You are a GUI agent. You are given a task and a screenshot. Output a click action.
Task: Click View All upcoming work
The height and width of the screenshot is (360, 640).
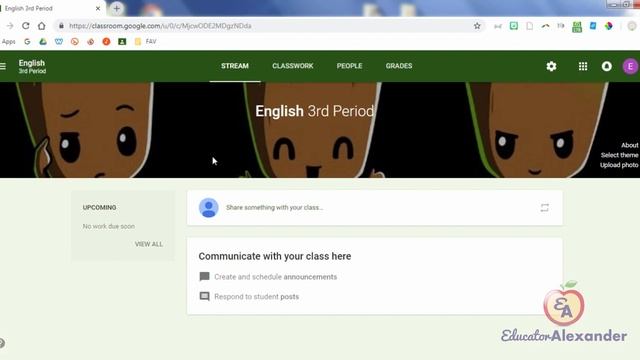point(149,244)
